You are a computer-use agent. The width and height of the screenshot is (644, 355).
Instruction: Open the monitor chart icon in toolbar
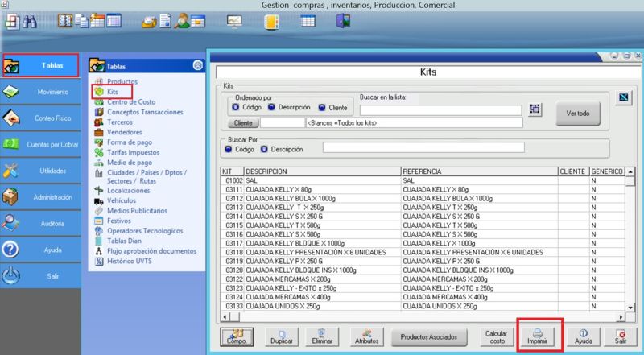234,21
